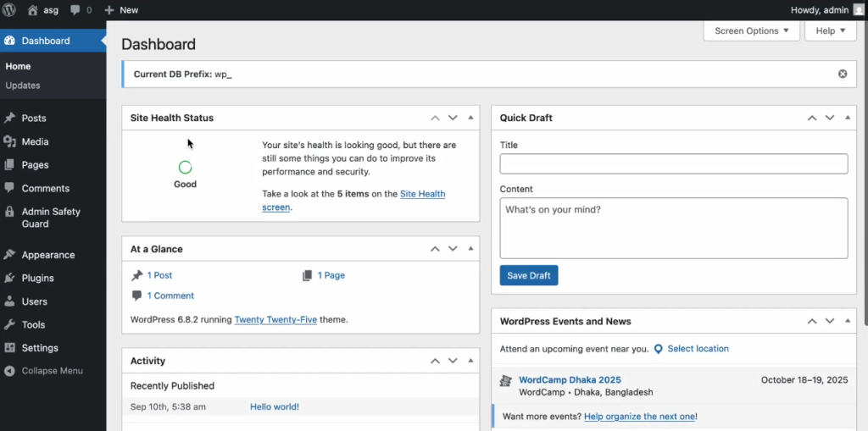This screenshot has width=868, height=431.
Task: Toggle the Quick Draft panel collapse arrow
Action: pyautogui.click(x=848, y=119)
